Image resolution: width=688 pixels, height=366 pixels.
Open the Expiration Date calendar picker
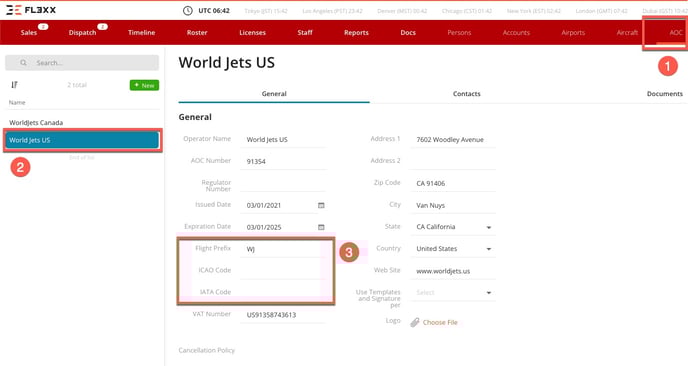(x=321, y=227)
